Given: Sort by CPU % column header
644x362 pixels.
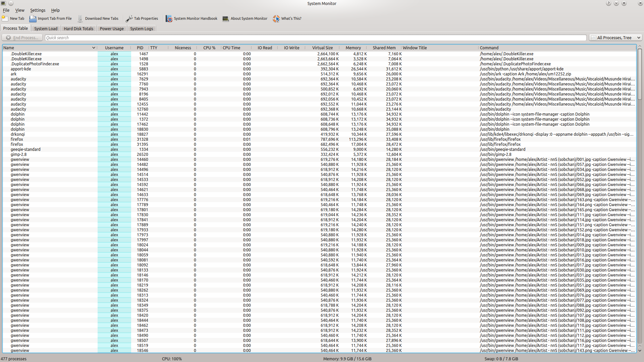Looking at the screenshot, I should point(209,48).
